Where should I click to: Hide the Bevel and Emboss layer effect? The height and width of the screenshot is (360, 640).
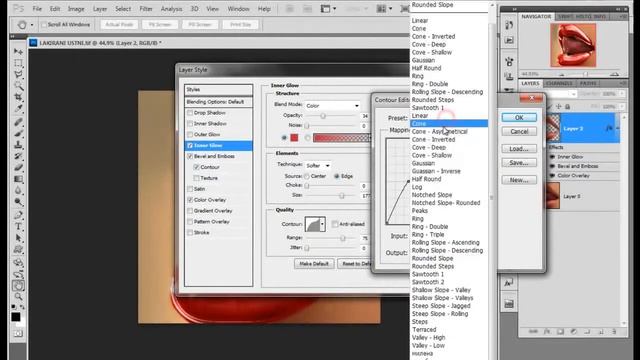[x=552, y=167]
